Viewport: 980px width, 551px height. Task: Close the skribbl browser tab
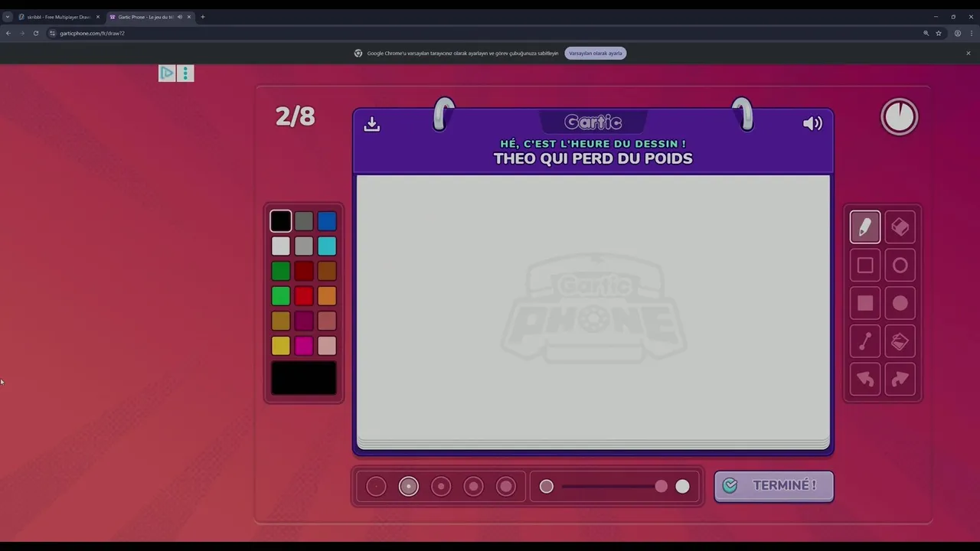98,17
